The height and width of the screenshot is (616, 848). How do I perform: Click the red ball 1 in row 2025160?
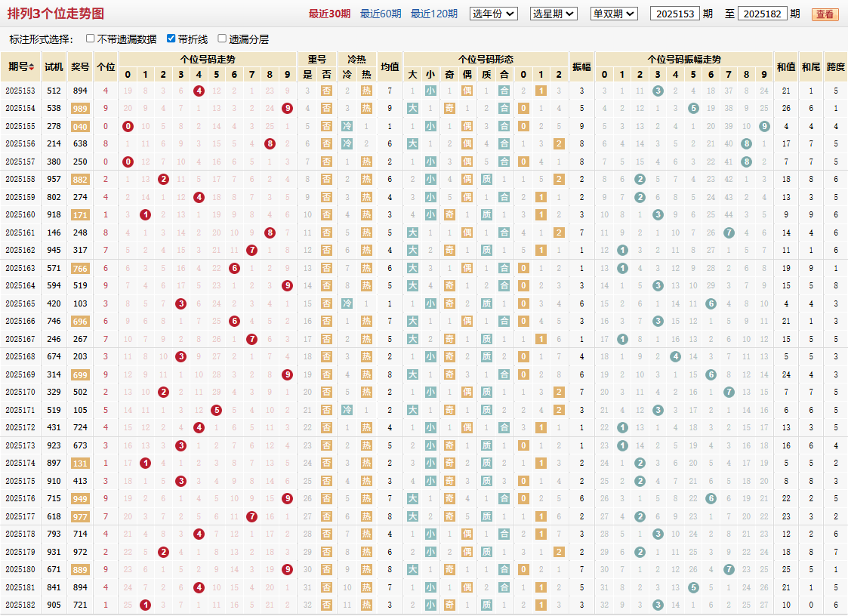pyautogui.click(x=146, y=214)
